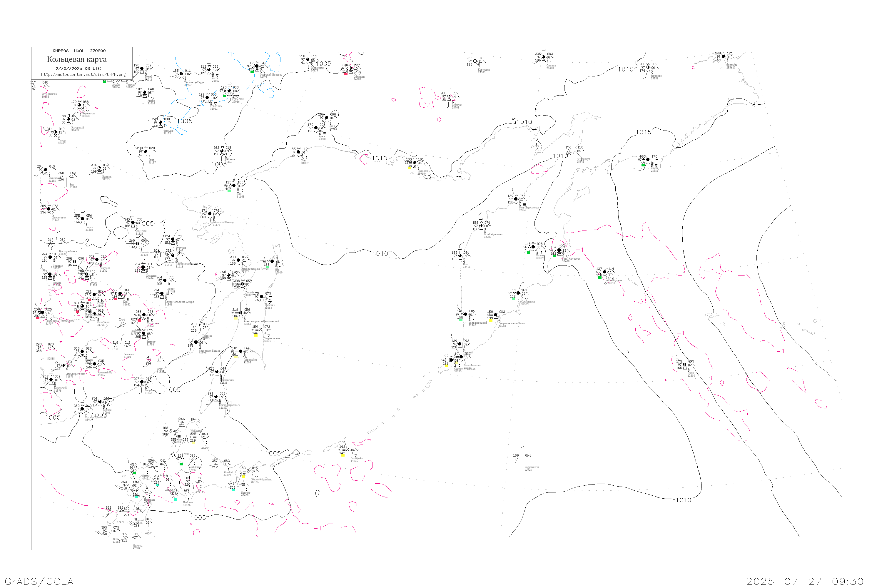Click the Кольцевая карта map title
This screenshot has height=588, width=882.
77,59
